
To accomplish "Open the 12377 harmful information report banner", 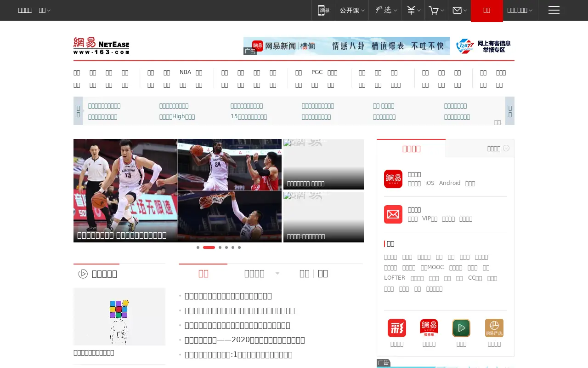I will 482,46.
